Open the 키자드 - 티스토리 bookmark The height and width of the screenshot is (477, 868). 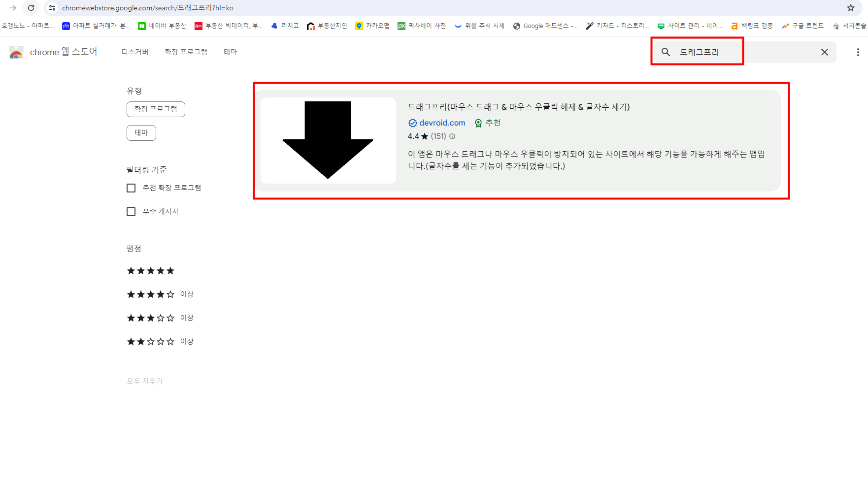(617, 26)
